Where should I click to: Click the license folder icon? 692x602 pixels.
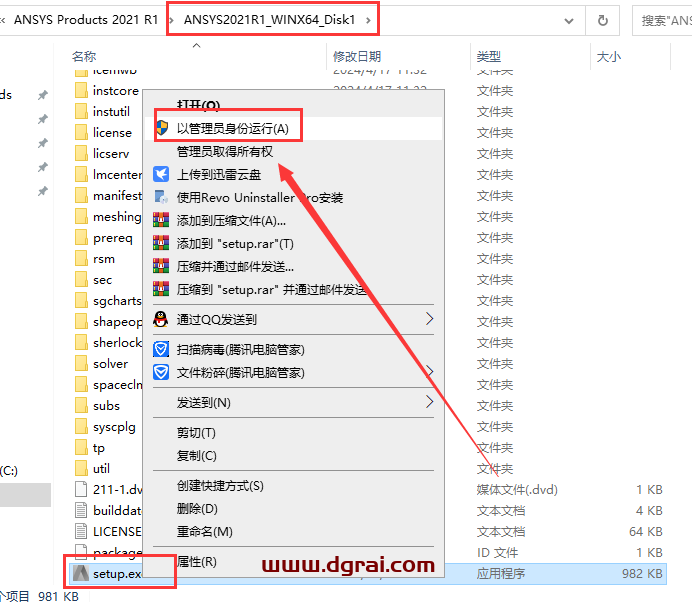click(x=81, y=132)
